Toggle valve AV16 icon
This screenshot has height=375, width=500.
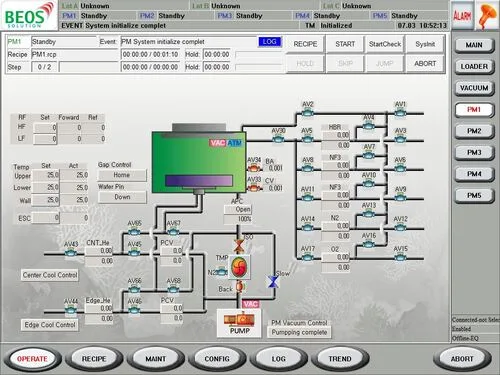coord(369,244)
